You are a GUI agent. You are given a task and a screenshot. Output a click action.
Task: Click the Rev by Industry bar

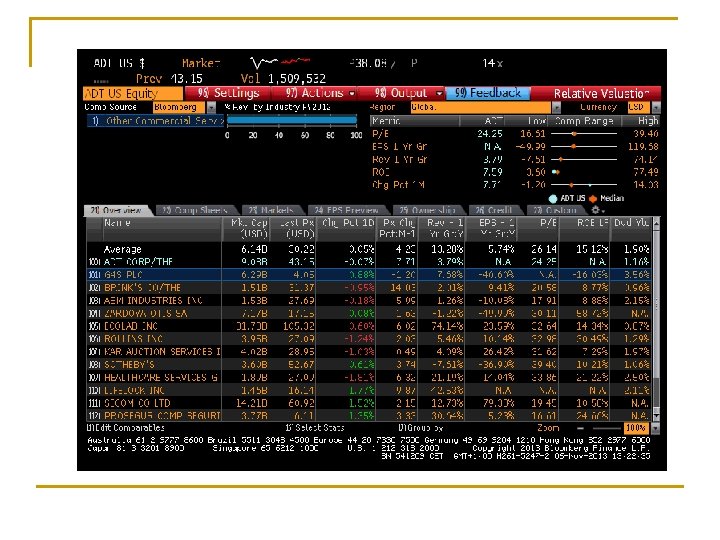click(292, 120)
